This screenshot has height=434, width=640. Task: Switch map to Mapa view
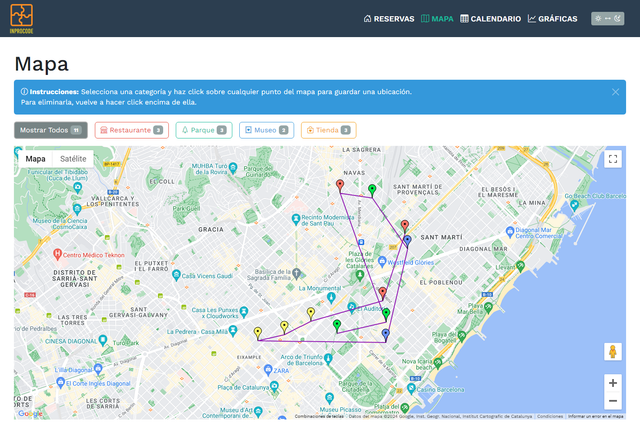click(36, 159)
